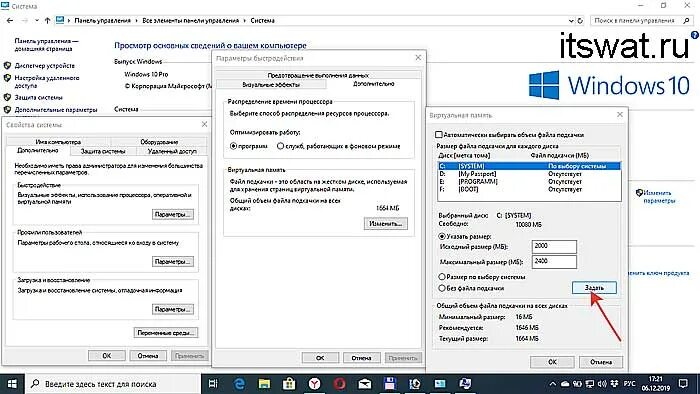
Task: Open the Windows Start menu
Action: [x=12, y=384]
